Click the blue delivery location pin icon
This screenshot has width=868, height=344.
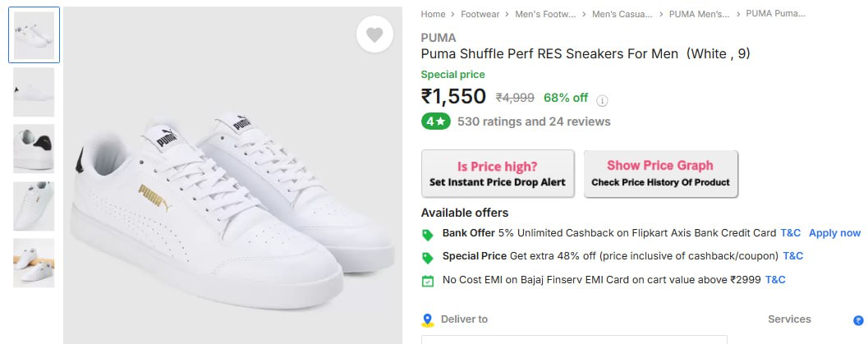pos(427,320)
